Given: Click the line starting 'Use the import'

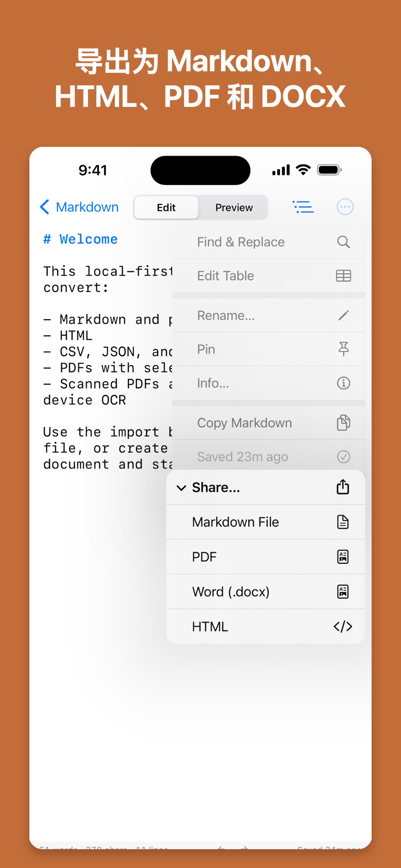Looking at the screenshot, I should pyautogui.click(x=108, y=432).
